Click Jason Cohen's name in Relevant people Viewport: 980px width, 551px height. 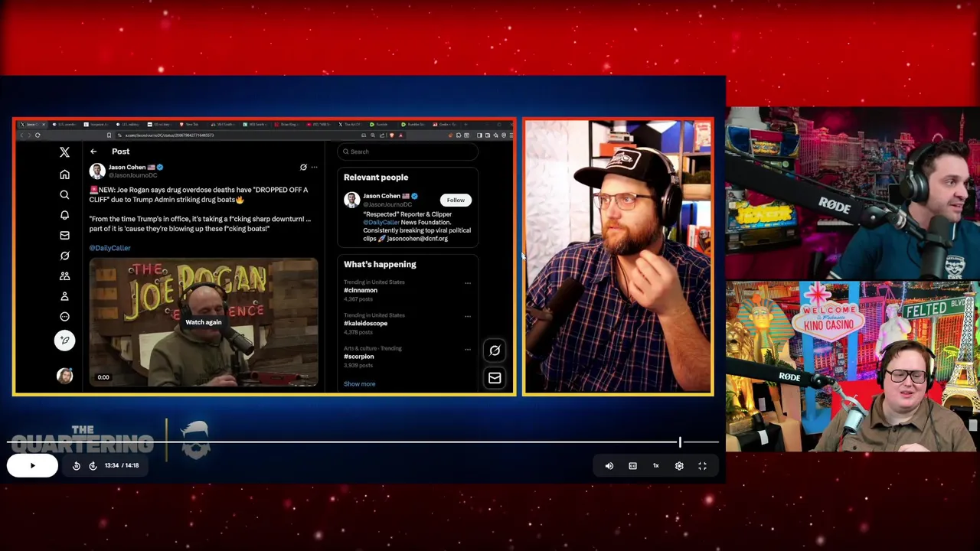[x=381, y=196]
